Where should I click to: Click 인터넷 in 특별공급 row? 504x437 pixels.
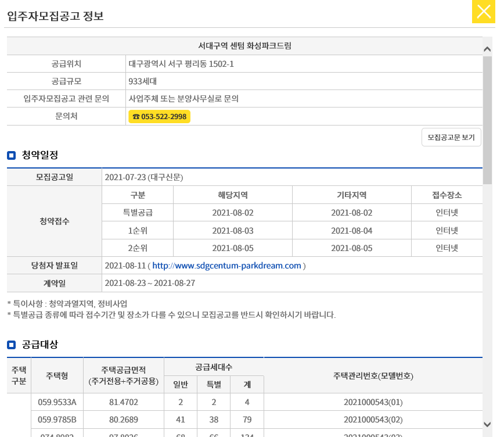click(447, 212)
